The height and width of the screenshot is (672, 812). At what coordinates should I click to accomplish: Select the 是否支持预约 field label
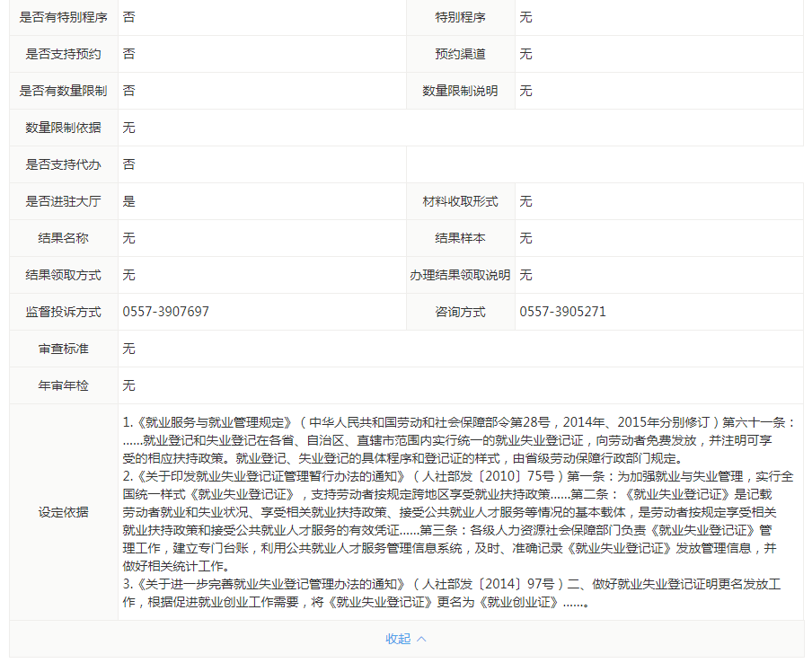coord(64,54)
